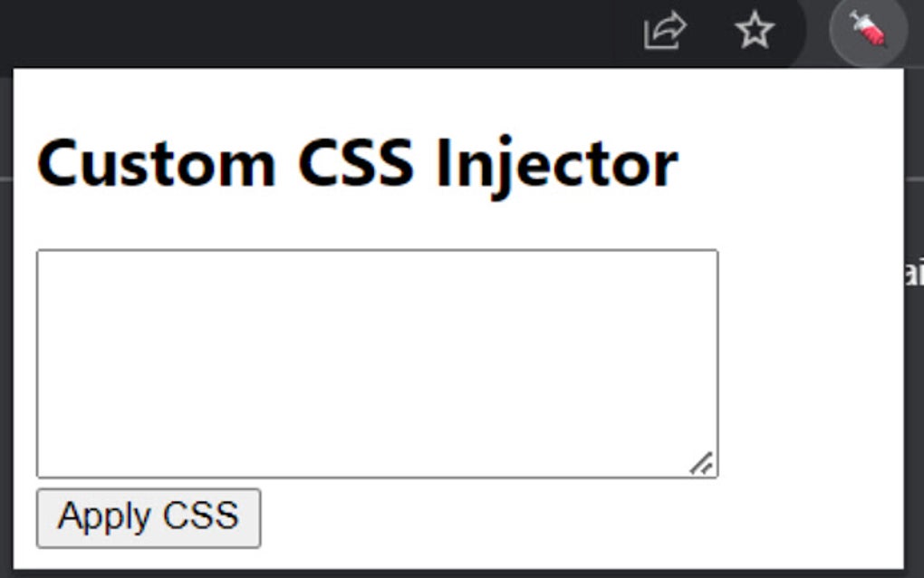Viewport: 924px width, 578px height.
Task: Click the syringe CSS Injector extension icon
Action: click(867, 33)
